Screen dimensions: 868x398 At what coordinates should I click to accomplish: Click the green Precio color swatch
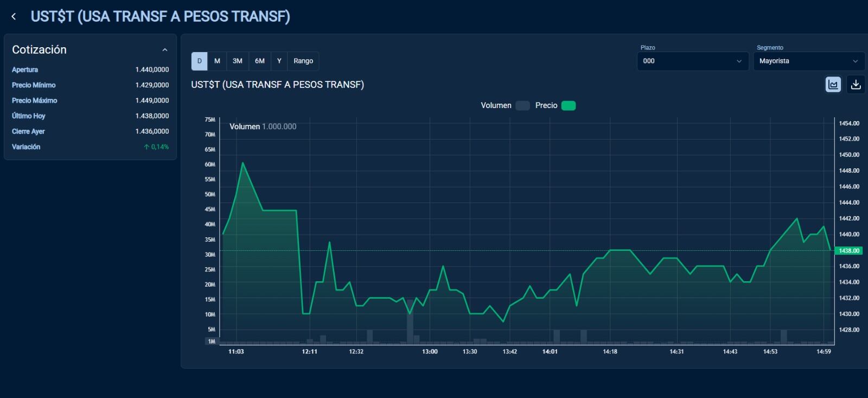point(569,105)
